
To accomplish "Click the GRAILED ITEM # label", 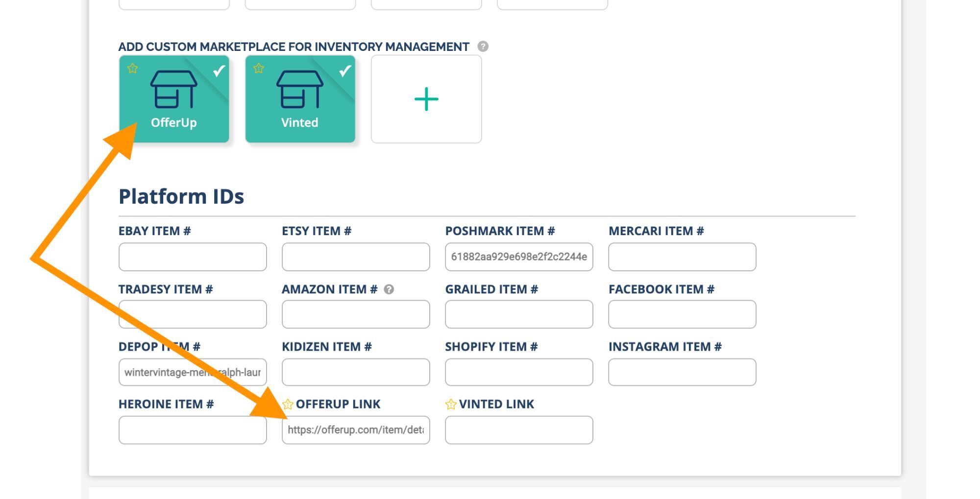I will (x=491, y=289).
